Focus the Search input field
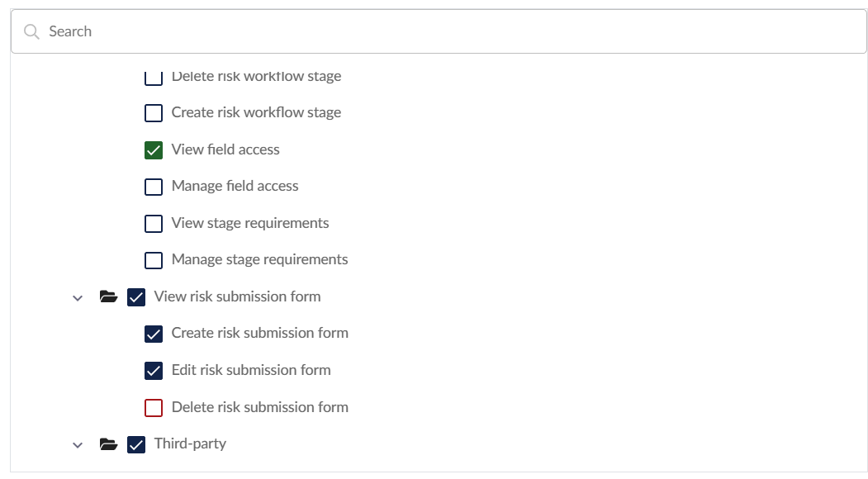868x479 pixels. [x=446, y=31]
